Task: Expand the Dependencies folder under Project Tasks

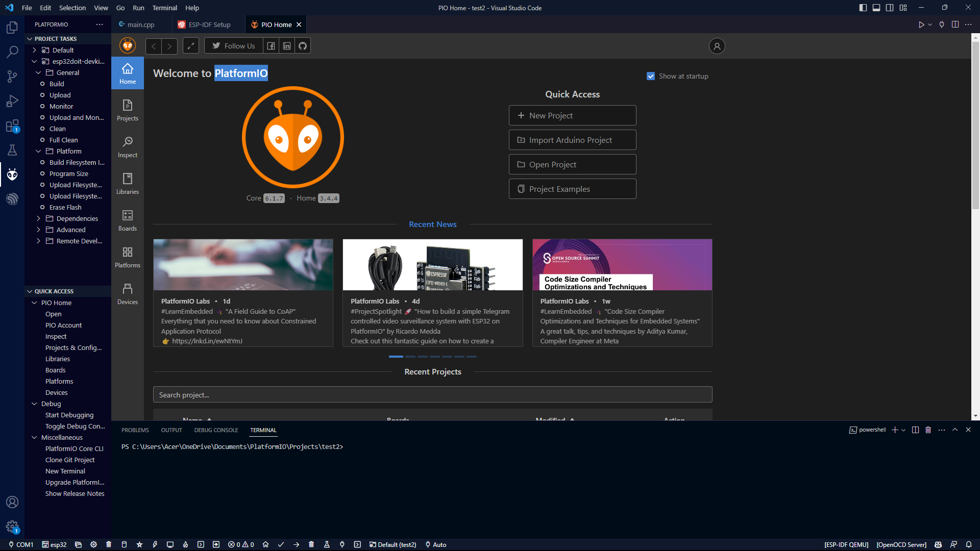Action: (x=38, y=218)
